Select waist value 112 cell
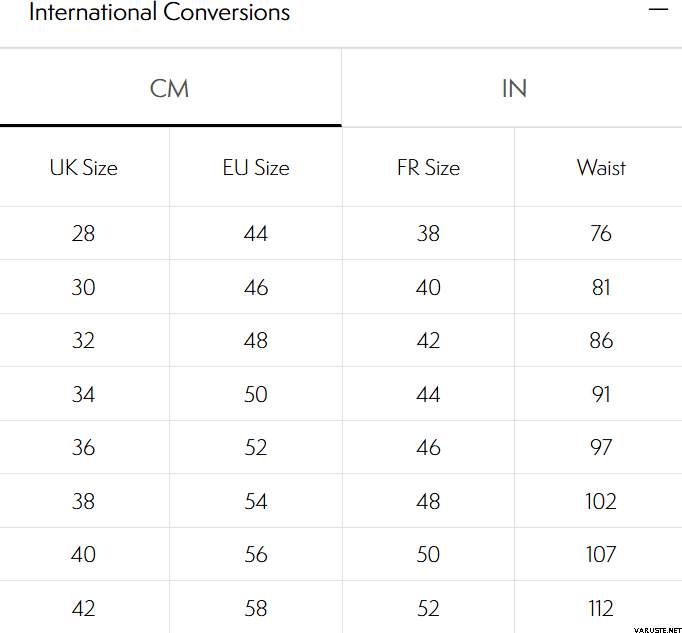 click(601, 608)
